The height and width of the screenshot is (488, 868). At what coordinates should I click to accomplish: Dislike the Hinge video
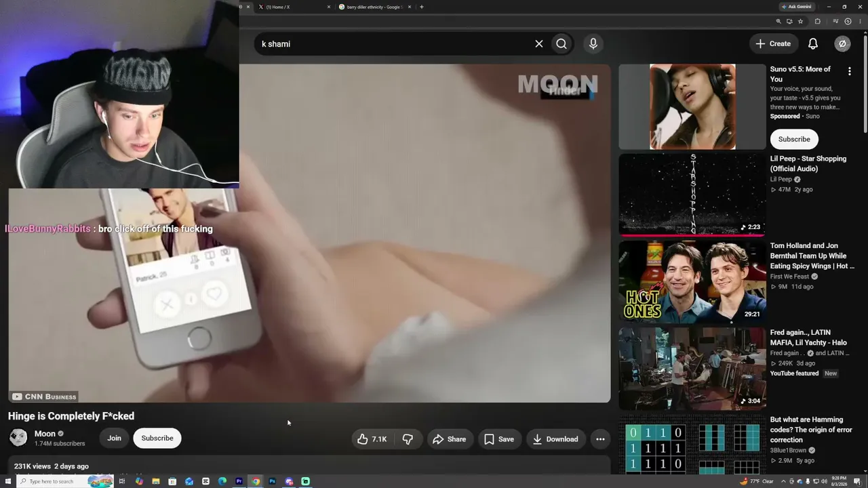coord(408,439)
